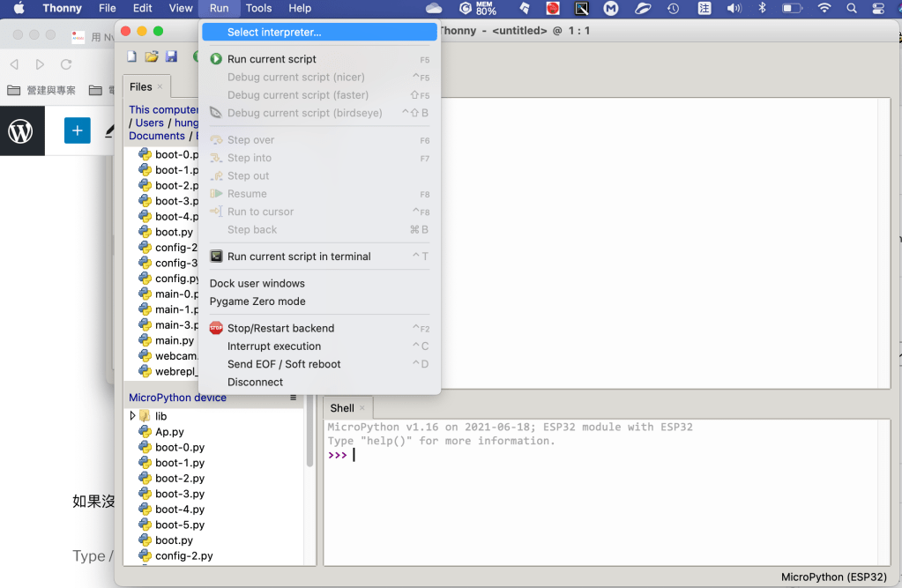
Task: Select main.py in local files list
Action: tap(174, 340)
